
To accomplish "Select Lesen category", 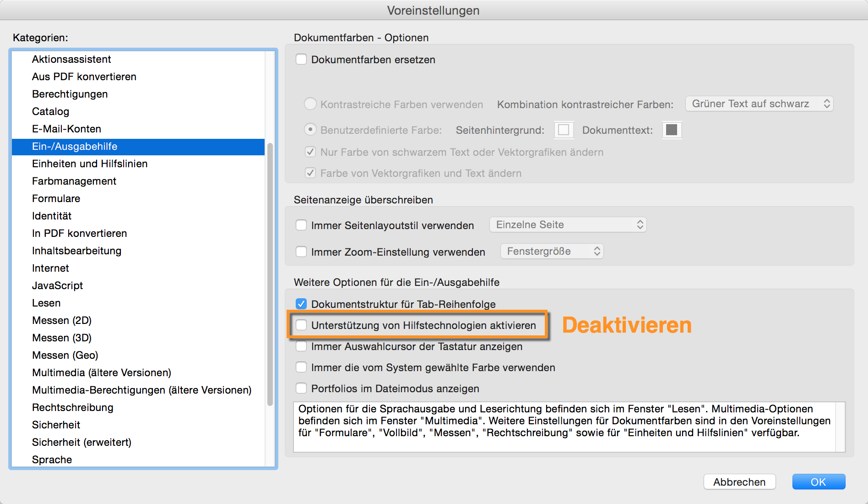I will click(138, 303).
